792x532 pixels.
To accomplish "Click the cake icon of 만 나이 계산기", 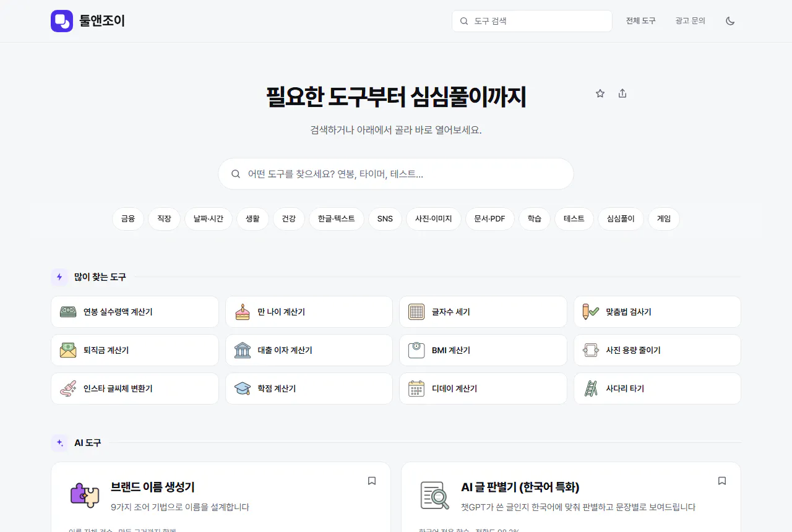I will 243,312.
